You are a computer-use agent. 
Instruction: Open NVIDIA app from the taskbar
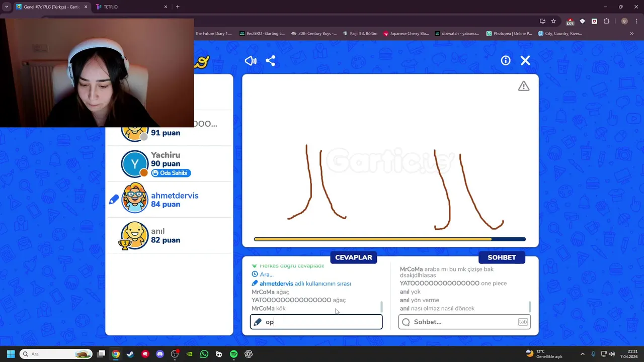[189, 354]
